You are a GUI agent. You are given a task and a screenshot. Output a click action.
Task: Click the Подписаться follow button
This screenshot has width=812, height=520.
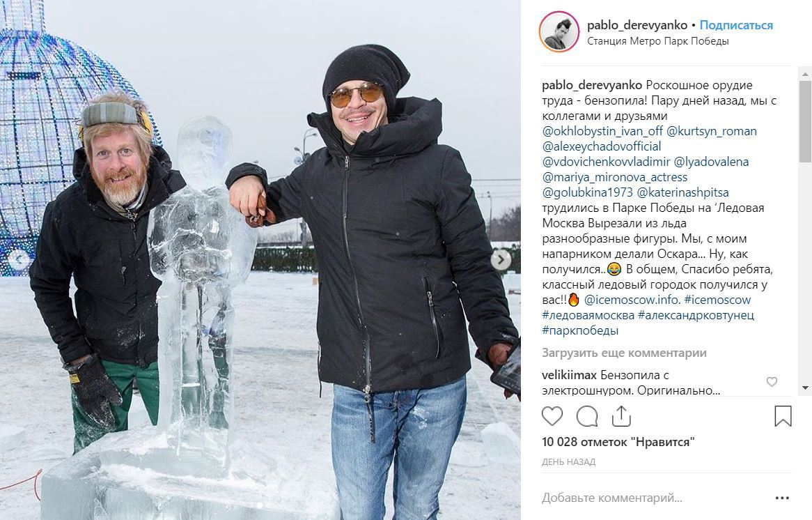(736, 25)
